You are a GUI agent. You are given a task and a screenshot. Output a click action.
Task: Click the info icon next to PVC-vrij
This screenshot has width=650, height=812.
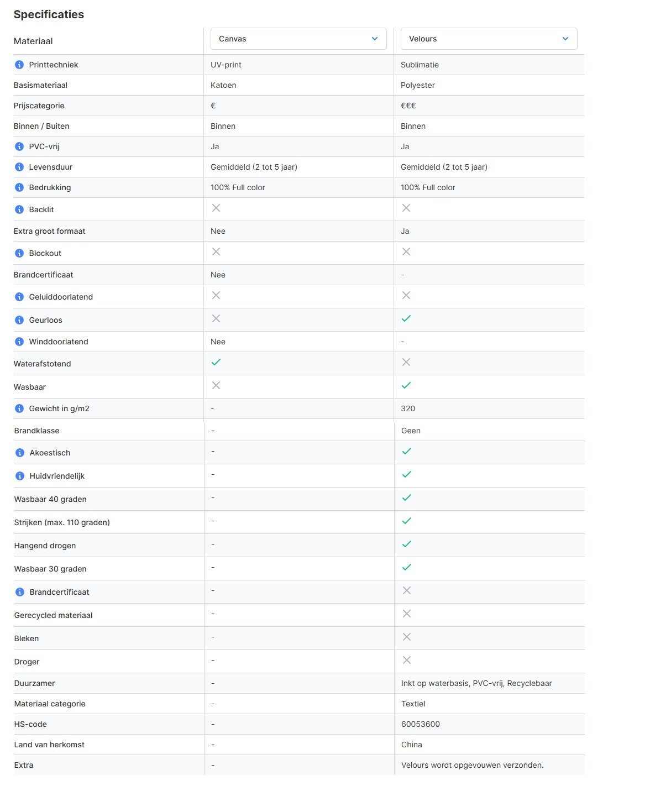point(19,146)
